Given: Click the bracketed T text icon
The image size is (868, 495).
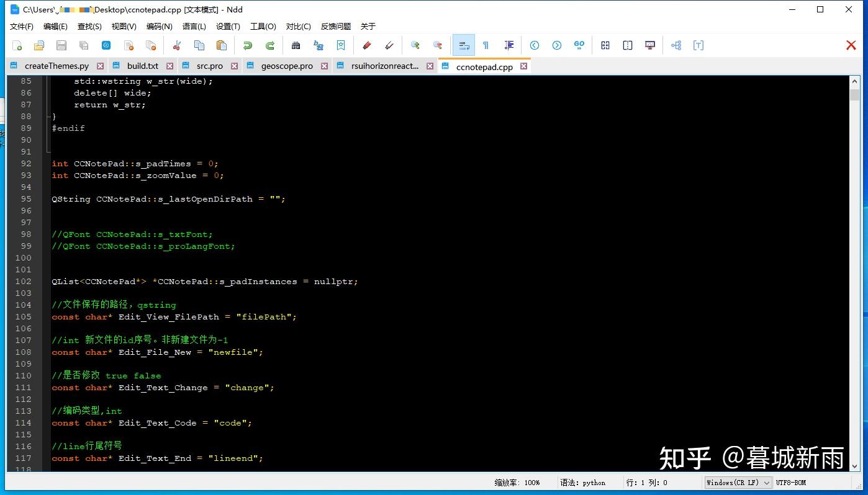Looking at the screenshot, I should (698, 45).
